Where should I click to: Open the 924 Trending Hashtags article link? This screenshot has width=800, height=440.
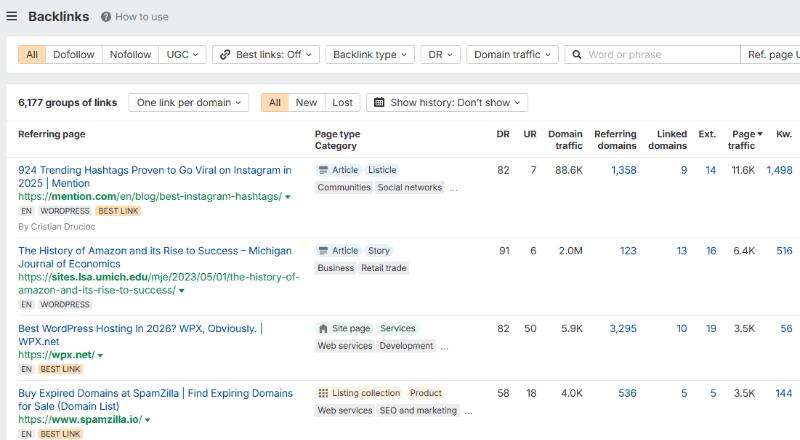tap(155, 177)
